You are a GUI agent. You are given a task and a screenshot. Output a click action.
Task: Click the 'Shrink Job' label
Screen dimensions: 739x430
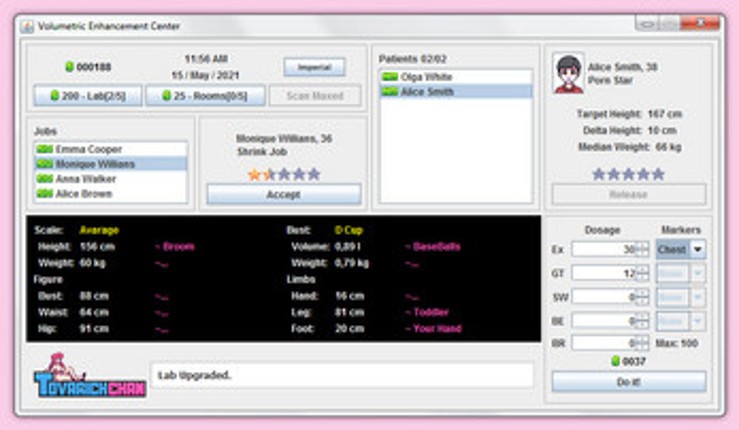[262, 152]
